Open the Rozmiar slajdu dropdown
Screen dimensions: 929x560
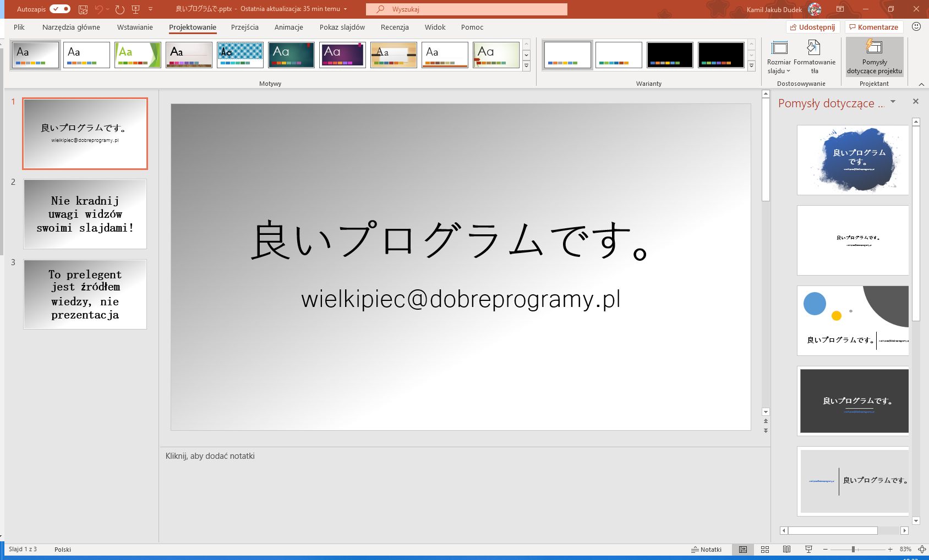click(x=779, y=57)
